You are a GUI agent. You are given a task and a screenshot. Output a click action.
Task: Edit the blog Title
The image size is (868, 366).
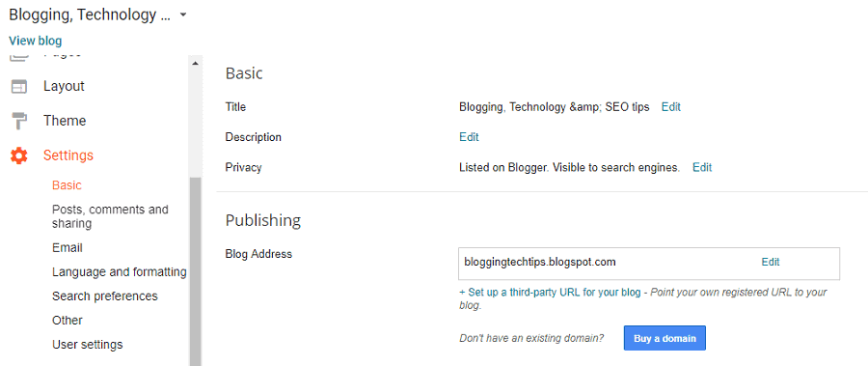671,107
